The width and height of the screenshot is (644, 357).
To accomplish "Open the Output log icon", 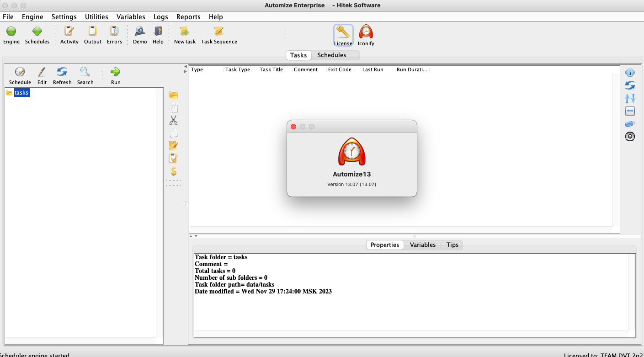I will click(x=92, y=32).
